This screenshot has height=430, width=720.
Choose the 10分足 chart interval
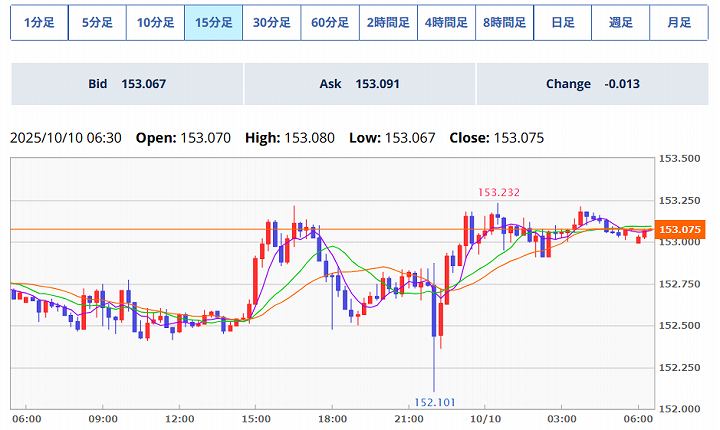click(x=155, y=22)
